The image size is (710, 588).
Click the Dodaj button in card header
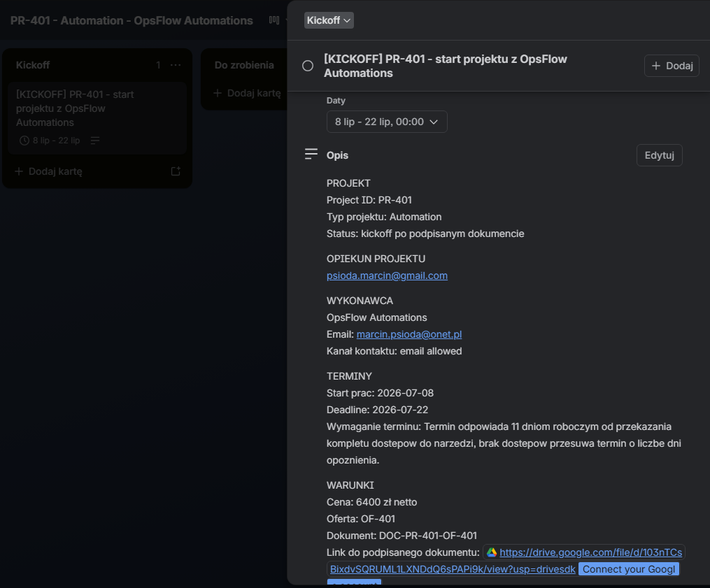(x=672, y=66)
